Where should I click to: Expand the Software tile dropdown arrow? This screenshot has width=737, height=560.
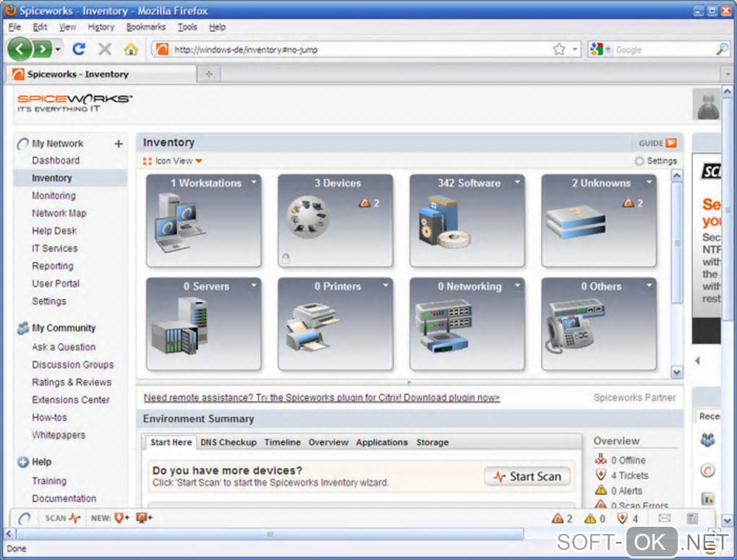517,182
